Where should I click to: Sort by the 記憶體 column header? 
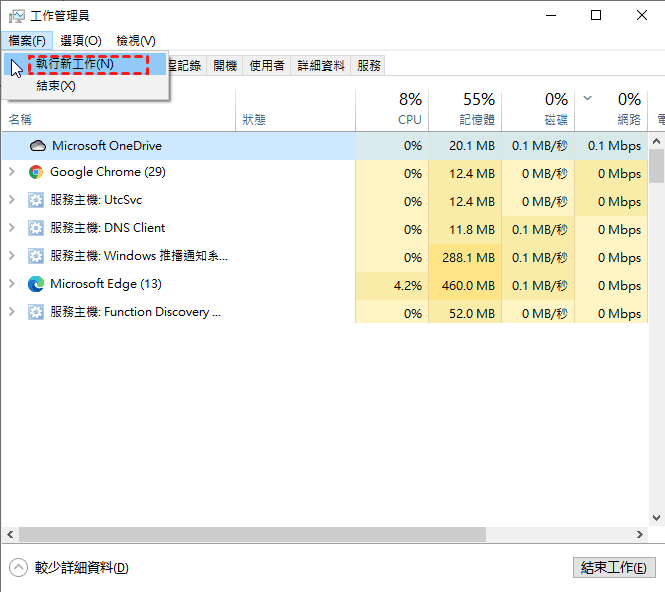tap(465, 111)
